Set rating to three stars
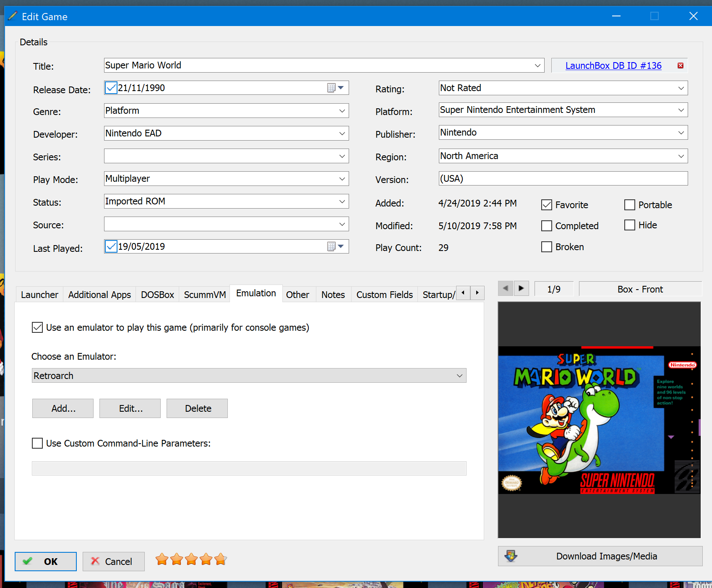Image resolution: width=712 pixels, height=588 pixels. 191,559
